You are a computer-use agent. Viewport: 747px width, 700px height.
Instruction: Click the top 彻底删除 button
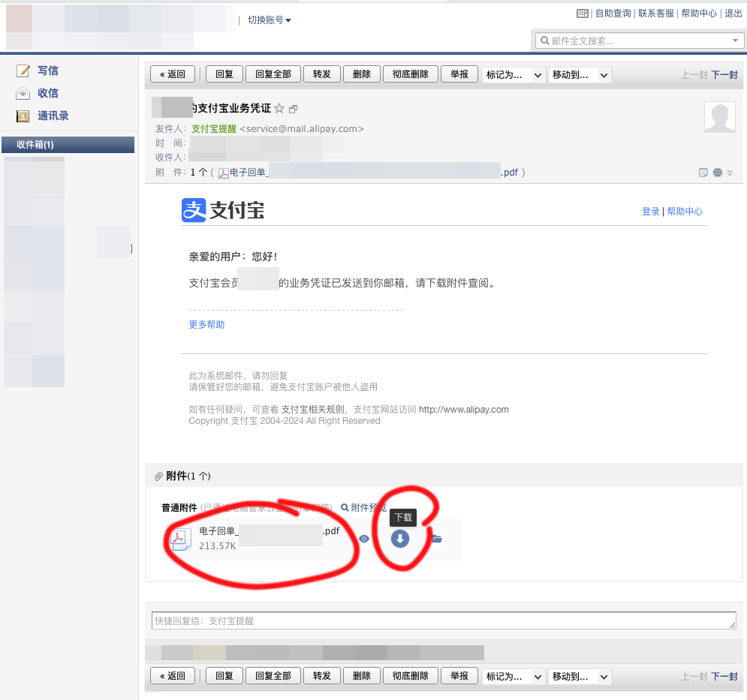(x=411, y=74)
